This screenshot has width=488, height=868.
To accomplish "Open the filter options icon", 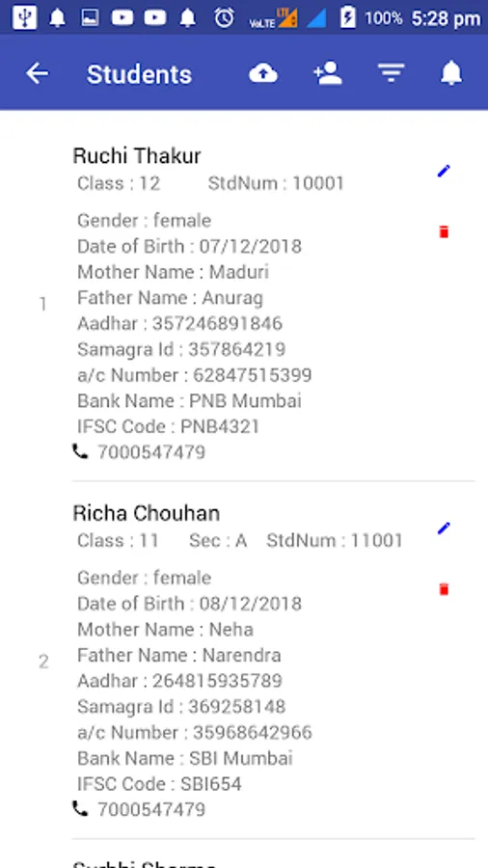I will tap(392, 73).
